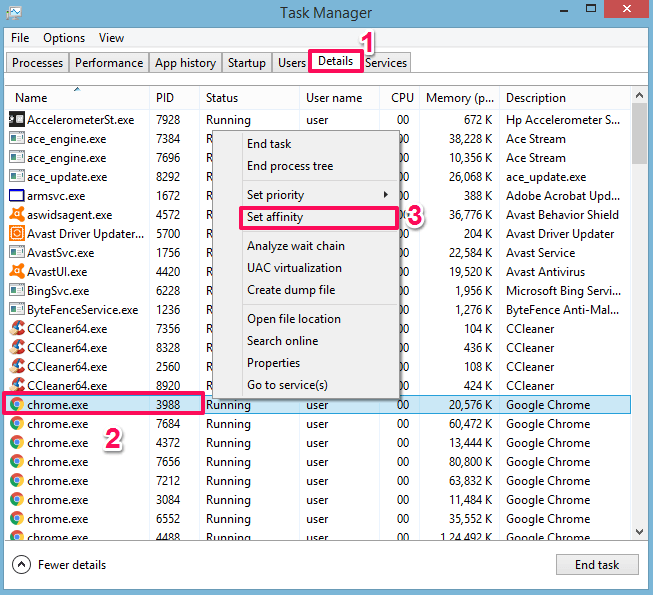The height and width of the screenshot is (595, 653).
Task: Sort by the User name column header
Action: click(x=339, y=98)
